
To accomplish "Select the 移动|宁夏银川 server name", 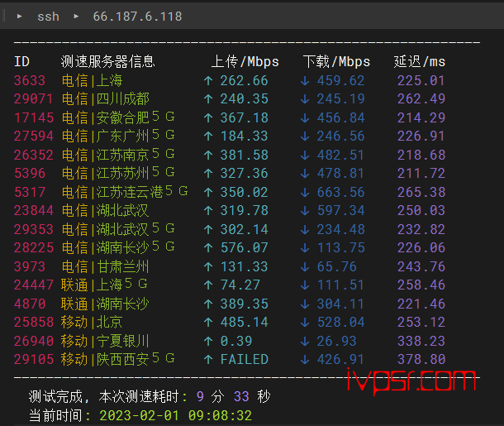I will [105, 341].
